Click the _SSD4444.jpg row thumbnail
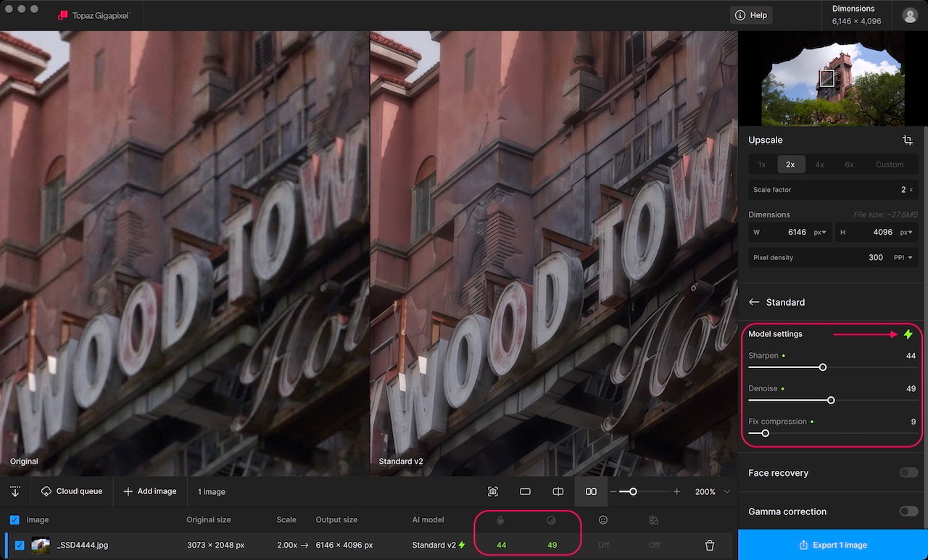This screenshot has width=928, height=560. [x=41, y=545]
